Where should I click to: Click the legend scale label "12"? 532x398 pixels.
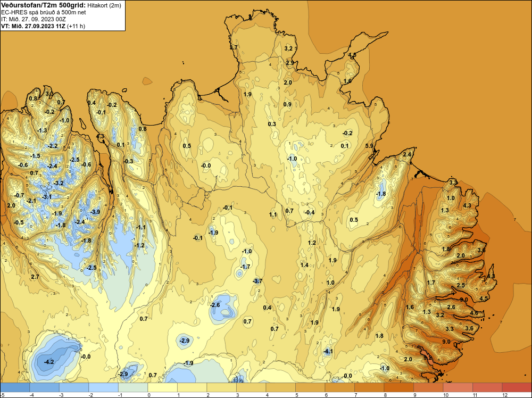[505, 395]
